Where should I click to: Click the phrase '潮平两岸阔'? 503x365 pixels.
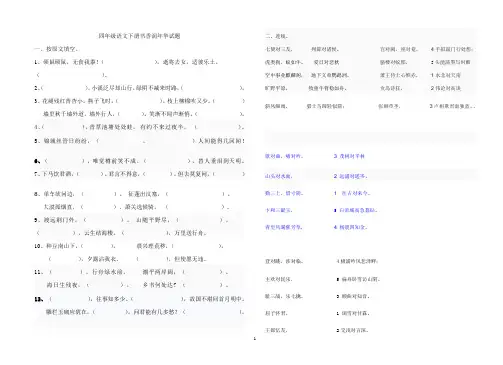pyautogui.click(x=158, y=272)
